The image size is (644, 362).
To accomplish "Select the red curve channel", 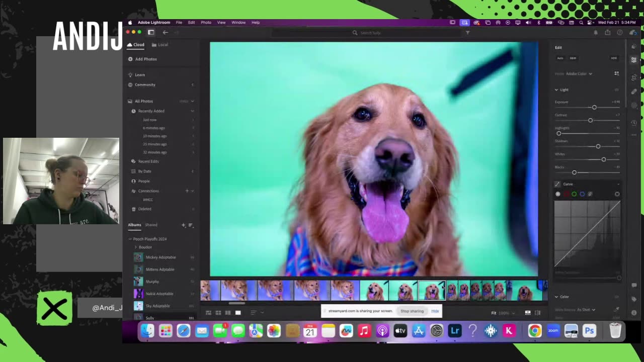I will [x=566, y=194].
